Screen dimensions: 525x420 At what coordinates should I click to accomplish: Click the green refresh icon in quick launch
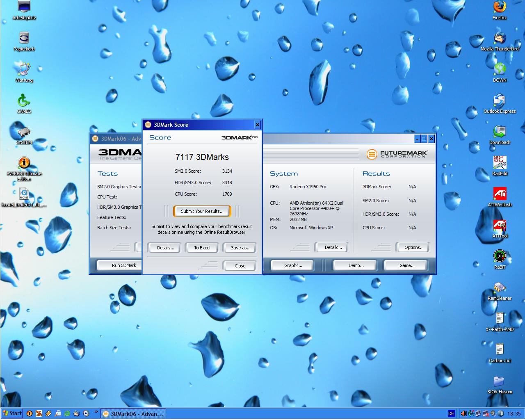click(67, 413)
